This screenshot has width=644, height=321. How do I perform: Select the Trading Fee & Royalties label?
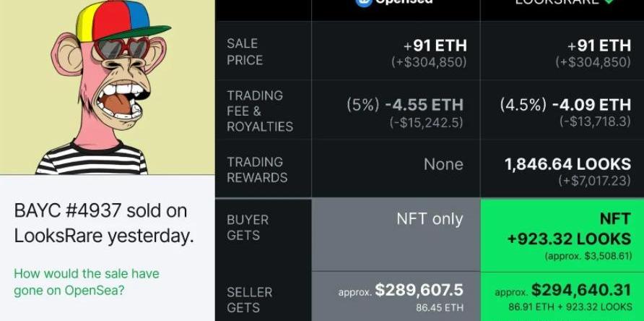point(260,111)
